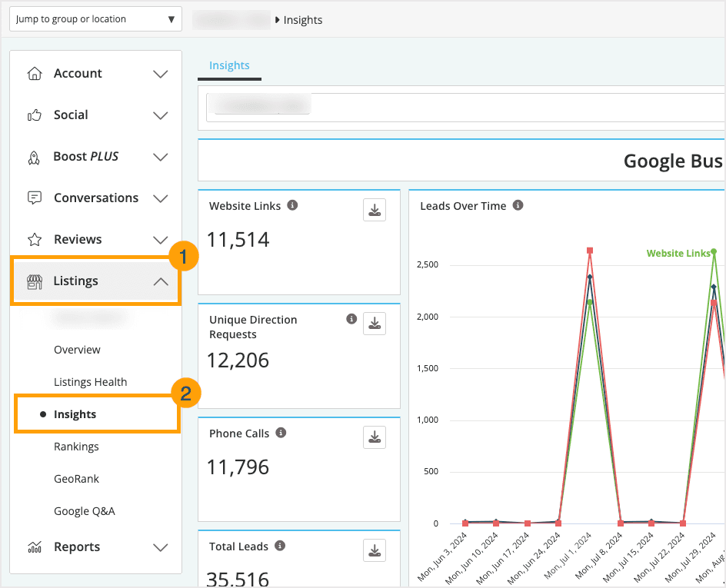This screenshot has width=726, height=588.
Task: Click the Conversations chat bubble icon
Action: click(35, 198)
